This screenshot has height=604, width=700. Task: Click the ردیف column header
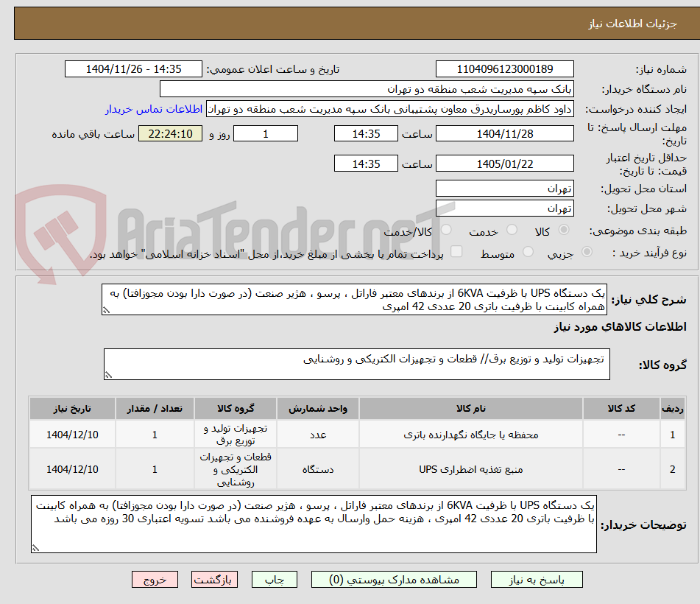pos(672,408)
